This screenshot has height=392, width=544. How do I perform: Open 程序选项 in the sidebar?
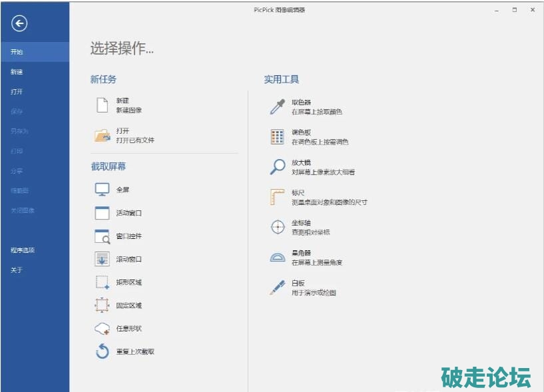click(x=23, y=250)
